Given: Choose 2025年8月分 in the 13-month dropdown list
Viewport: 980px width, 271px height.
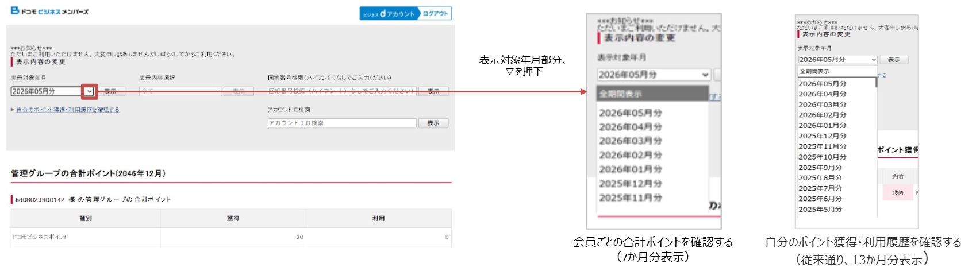Looking at the screenshot, I should coord(820,178).
